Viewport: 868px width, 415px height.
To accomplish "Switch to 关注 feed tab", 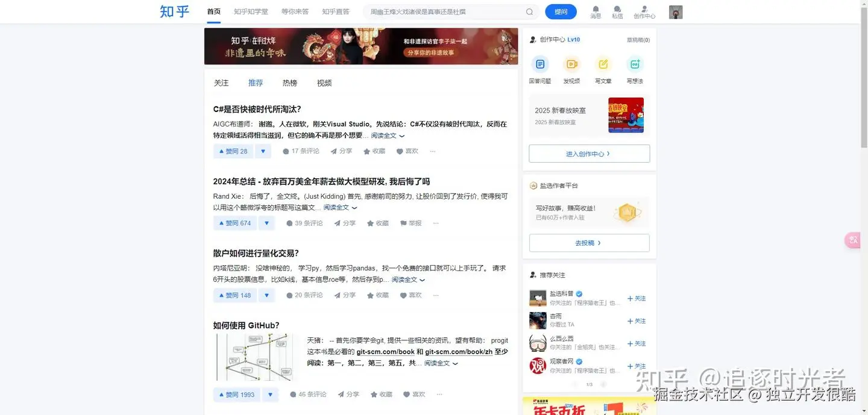I will click(221, 83).
